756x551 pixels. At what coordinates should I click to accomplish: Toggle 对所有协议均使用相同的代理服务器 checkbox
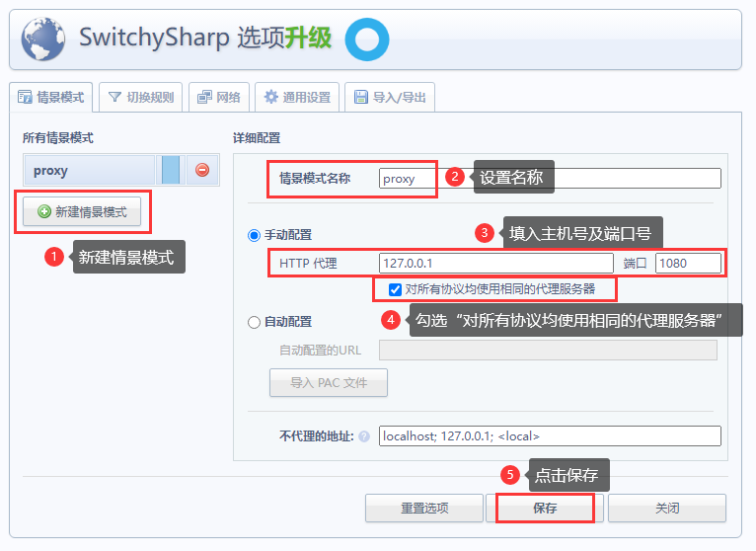tap(395, 289)
